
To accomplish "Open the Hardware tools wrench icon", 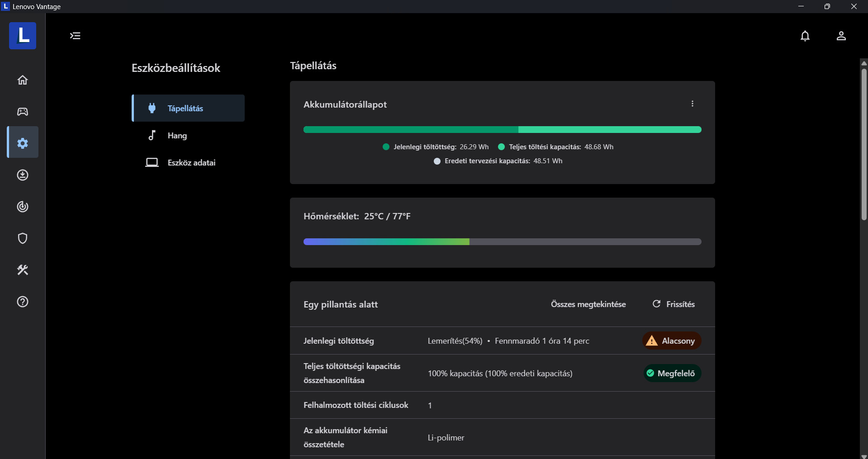I will (23, 270).
